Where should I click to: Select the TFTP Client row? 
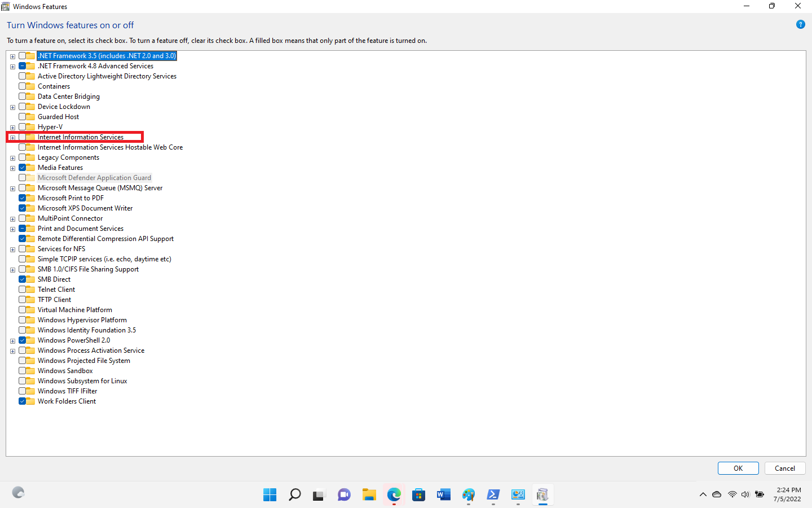pyautogui.click(x=55, y=300)
